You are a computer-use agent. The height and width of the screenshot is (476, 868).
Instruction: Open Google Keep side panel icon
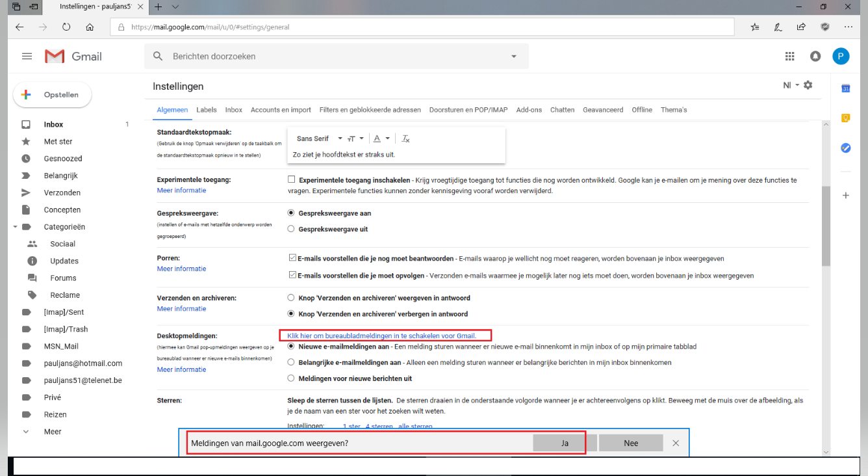[x=845, y=118]
